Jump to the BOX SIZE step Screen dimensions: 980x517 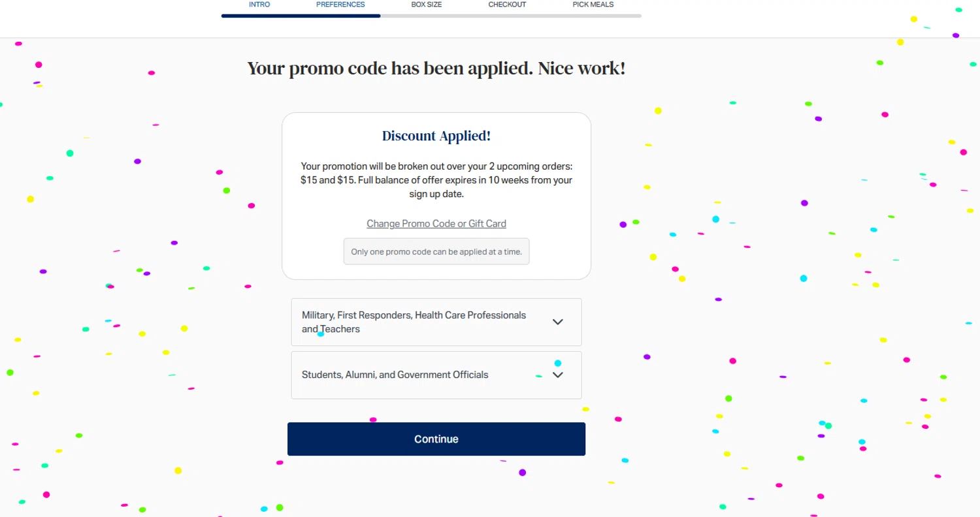[427, 5]
